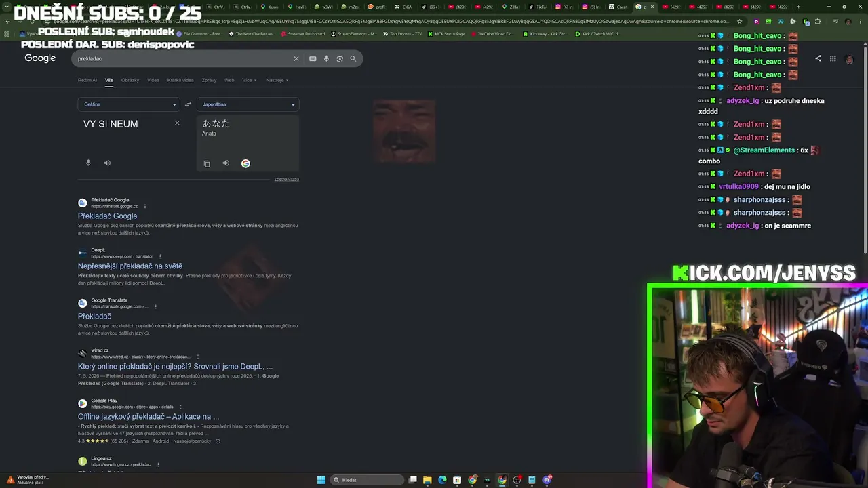Open translation in Google Translate via G icon
This screenshot has width=868, height=488.
click(x=245, y=163)
